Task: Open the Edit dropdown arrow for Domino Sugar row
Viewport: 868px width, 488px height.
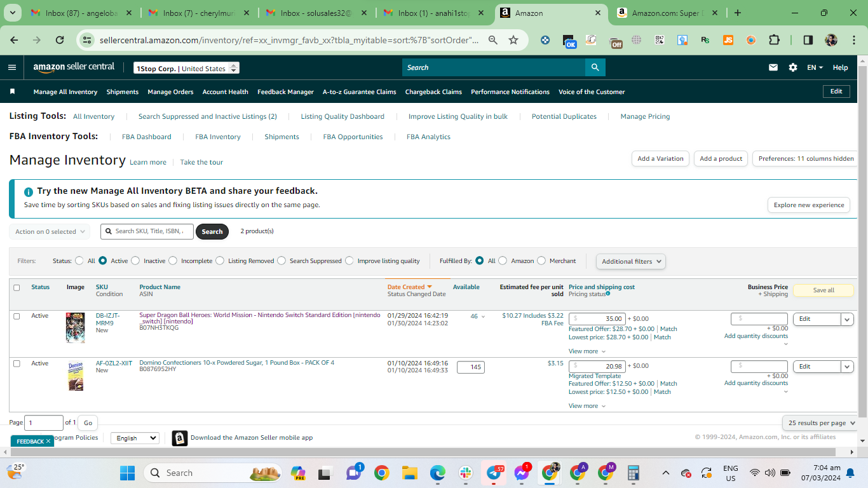Action: [847, 367]
